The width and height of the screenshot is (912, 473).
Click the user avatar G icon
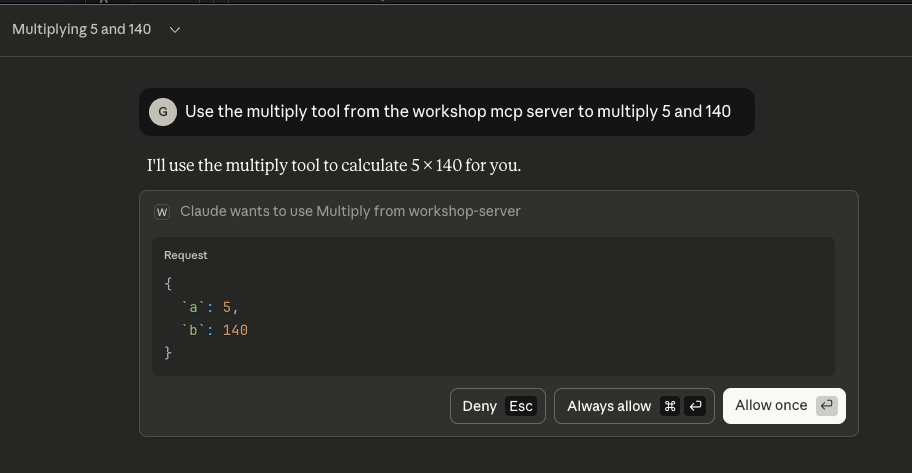click(x=163, y=112)
